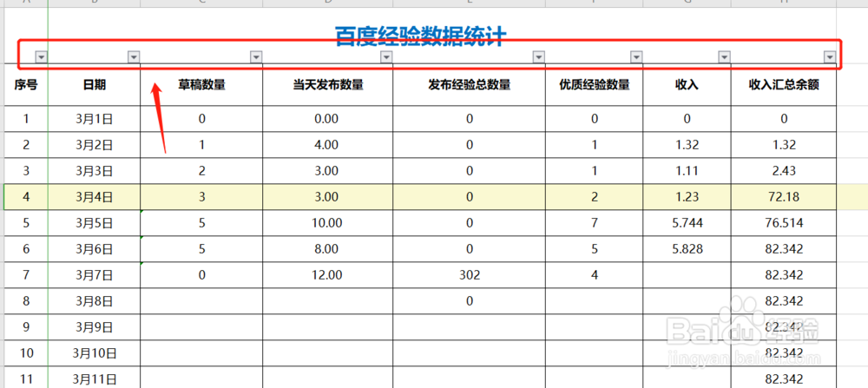The image size is (868, 388).
Task: Select the 优质经验数量 cell in the 3月7日 row
Action: pyautogui.click(x=594, y=275)
